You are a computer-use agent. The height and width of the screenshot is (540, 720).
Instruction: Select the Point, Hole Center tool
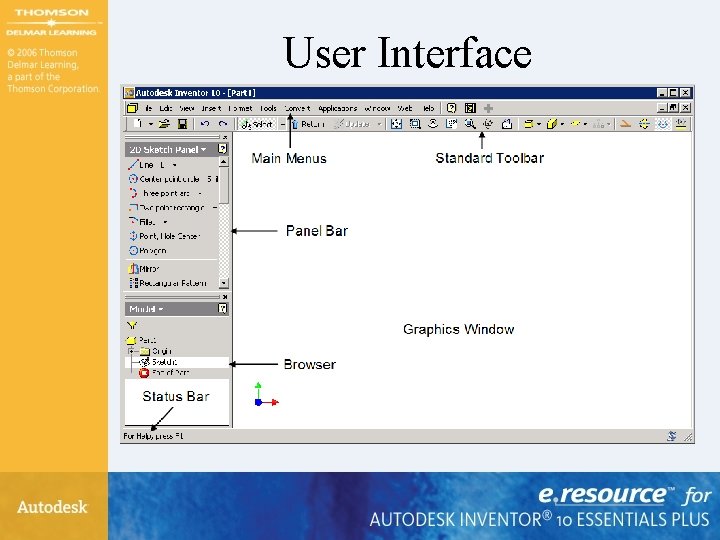(164, 236)
